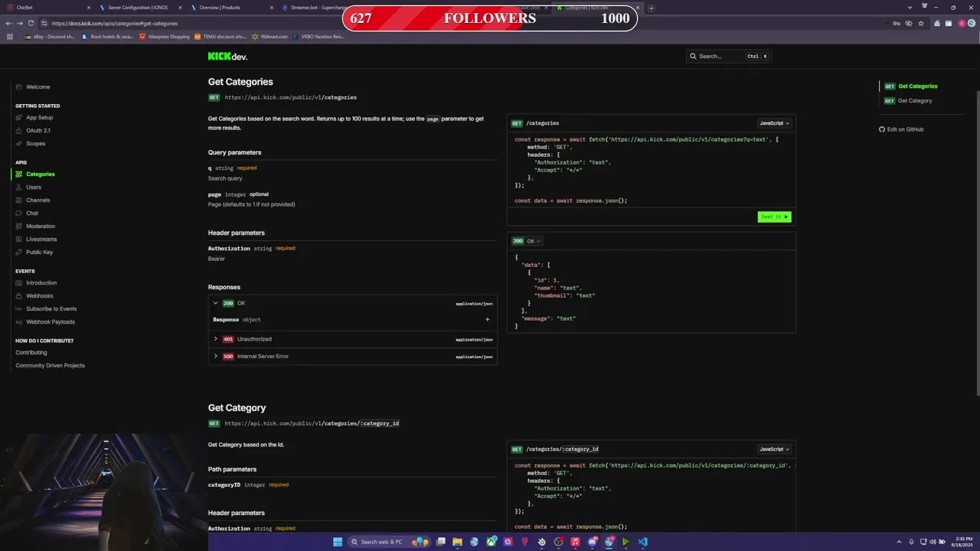Viewport: 980px width, 551px height.
Task: Open Apple Music icon in taskbar
Action: [575, 542]
